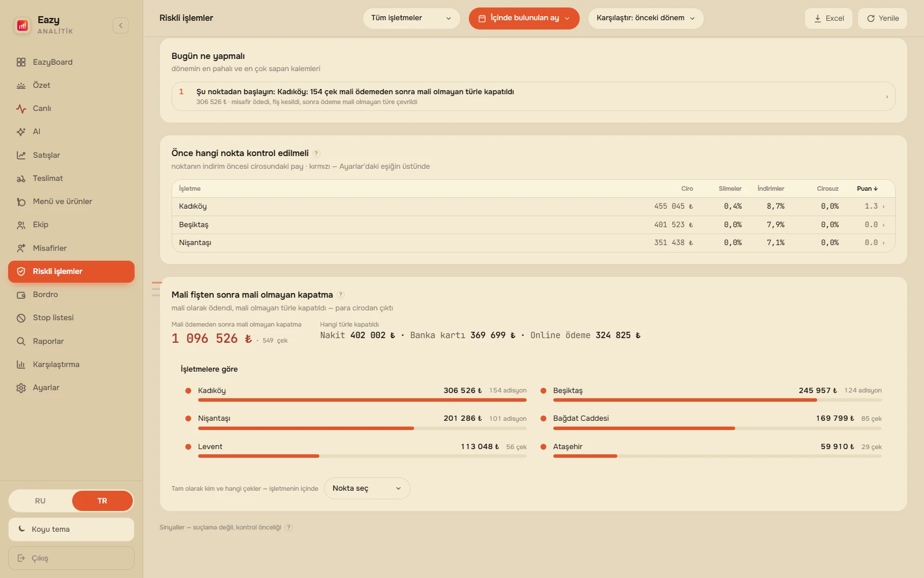Export to Excel

[x=829, y=18]
